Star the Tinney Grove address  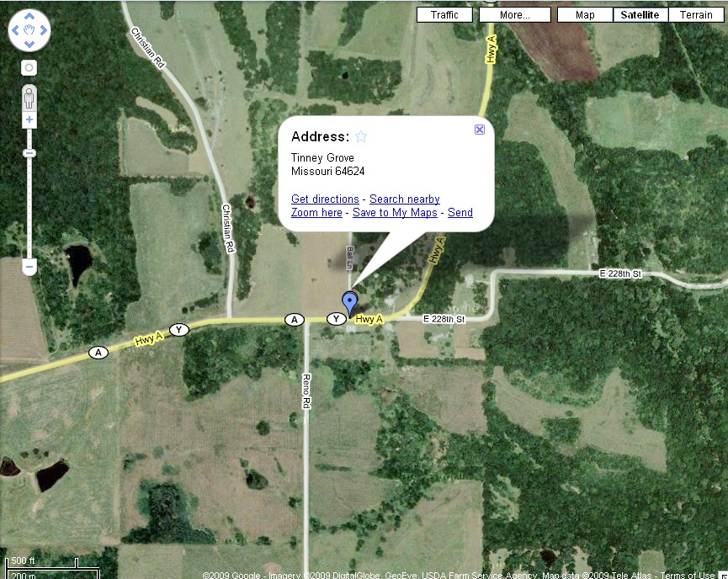pyautogui.click(x=361, y=136)
